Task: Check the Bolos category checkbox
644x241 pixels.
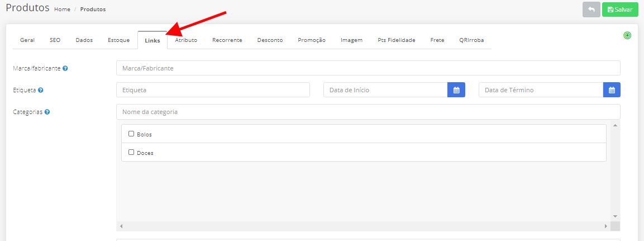Action: (x=131, y=134)
